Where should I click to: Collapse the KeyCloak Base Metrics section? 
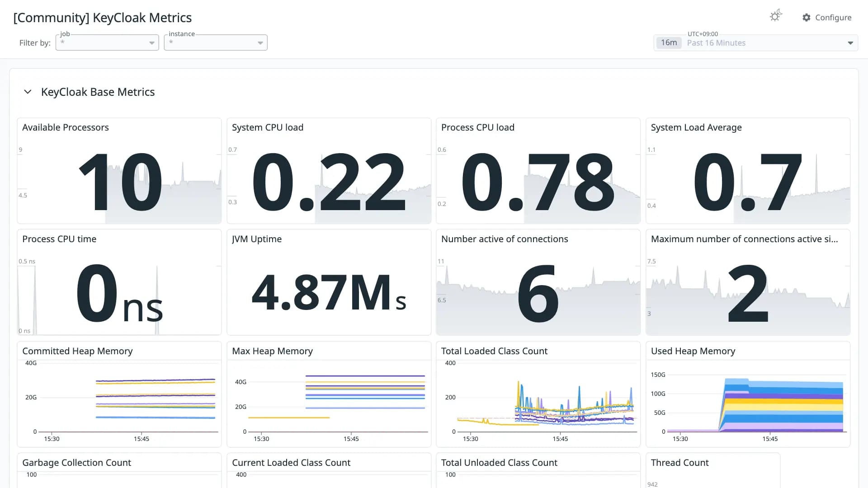[x=28, y=92]
